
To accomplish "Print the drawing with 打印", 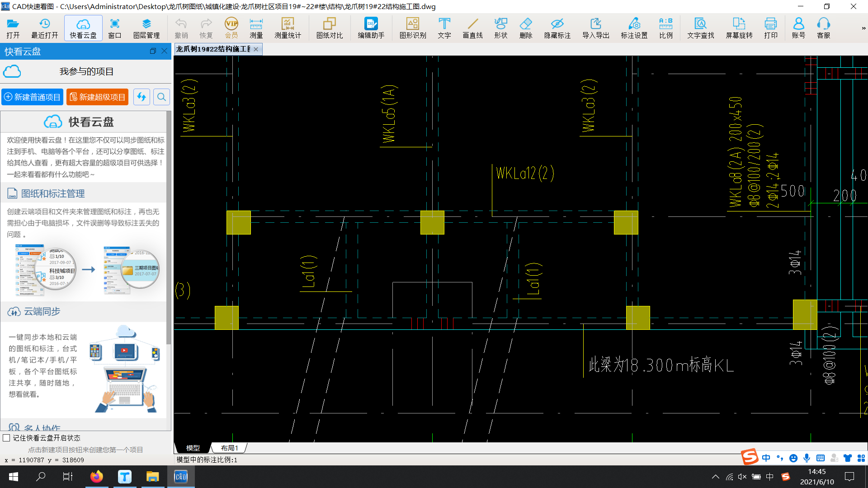I will (x=771, y=28).
